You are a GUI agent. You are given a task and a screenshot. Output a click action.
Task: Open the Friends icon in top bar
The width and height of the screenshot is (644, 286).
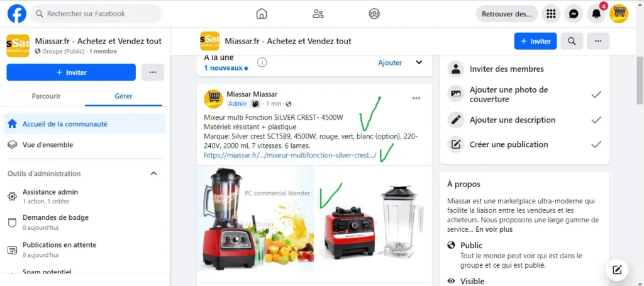(x=318, y=14)
